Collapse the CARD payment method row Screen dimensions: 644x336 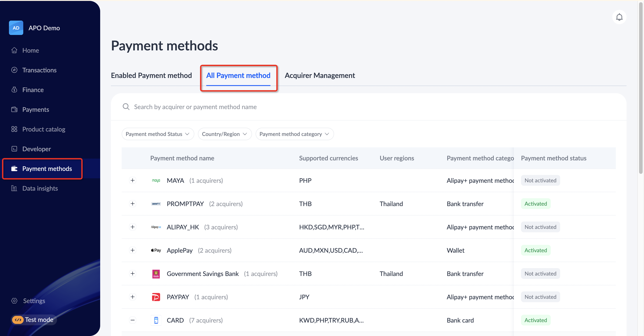click(133, 320)
